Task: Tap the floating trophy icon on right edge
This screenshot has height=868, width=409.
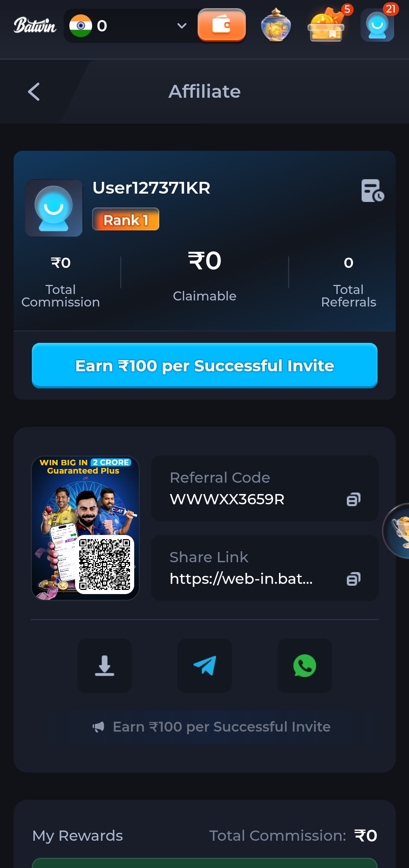Action: [396, 530]
